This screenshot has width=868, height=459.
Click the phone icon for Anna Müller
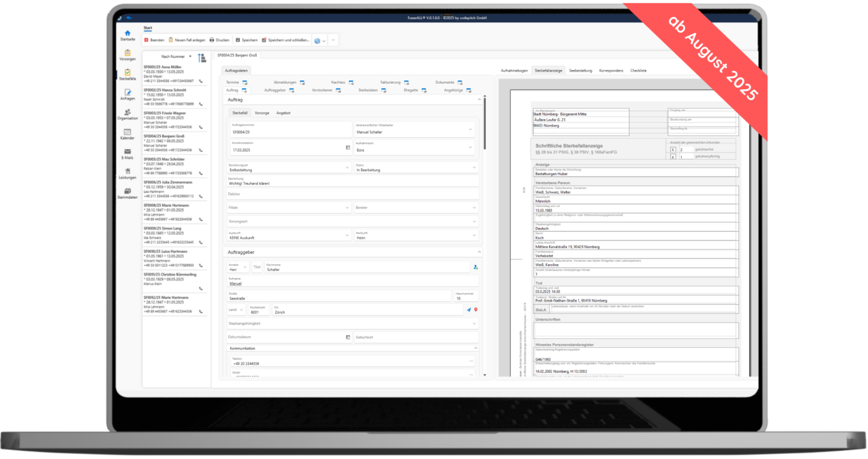(x=201, y=81)
